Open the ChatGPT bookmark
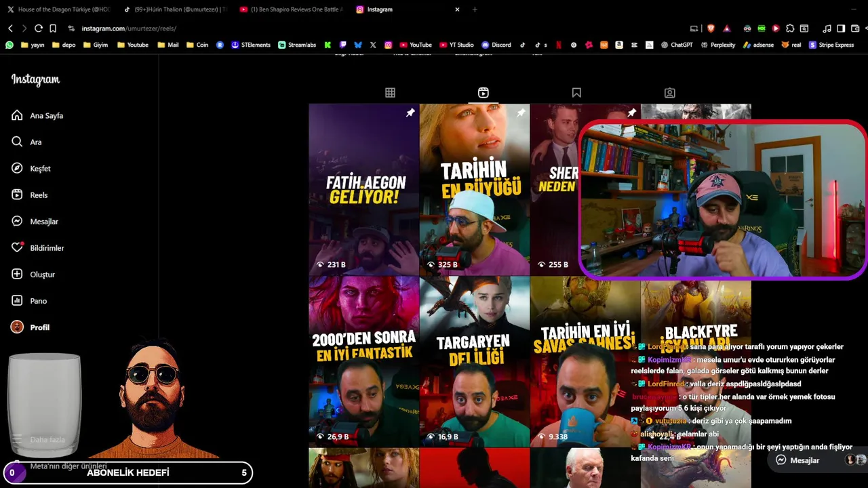The height and width of the screenshot is (488, 868). [677, 45]
